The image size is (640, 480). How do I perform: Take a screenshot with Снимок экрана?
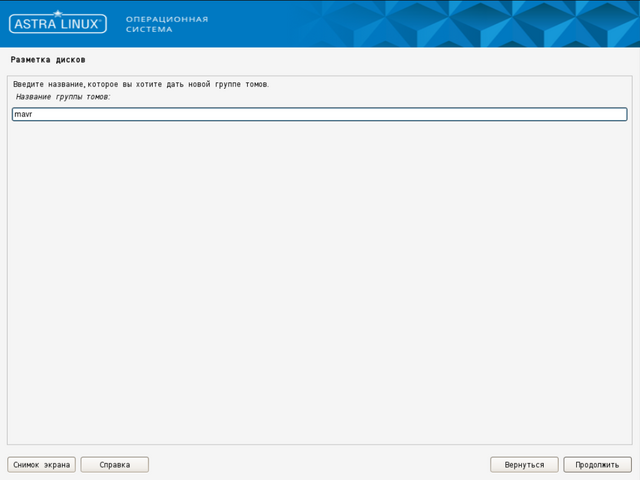point(41,465)
